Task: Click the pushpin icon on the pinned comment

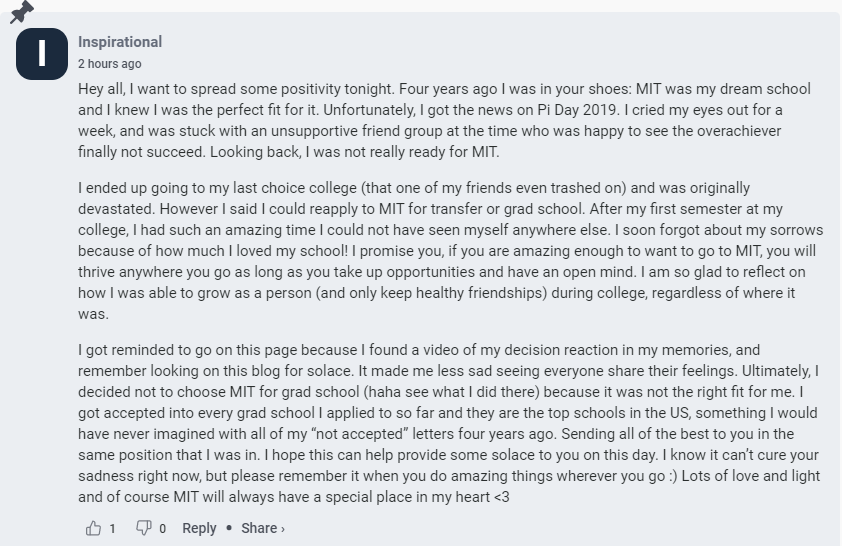Action: (21, 12)
